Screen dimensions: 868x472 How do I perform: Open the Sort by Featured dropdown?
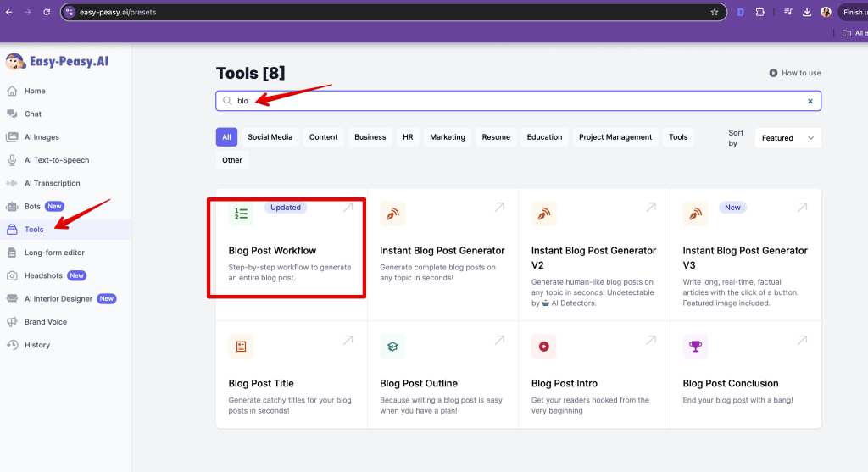pyautogui.click(x=787, y=138)
